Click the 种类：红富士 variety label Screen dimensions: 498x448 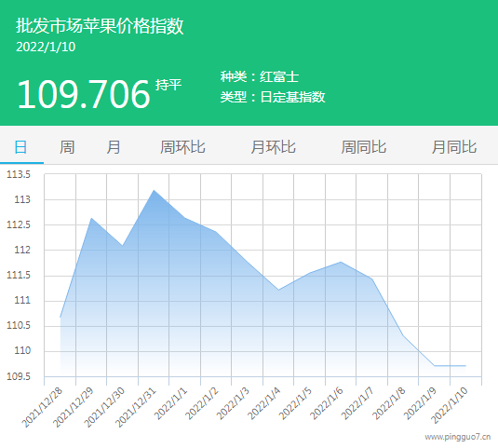coord(260,77)
